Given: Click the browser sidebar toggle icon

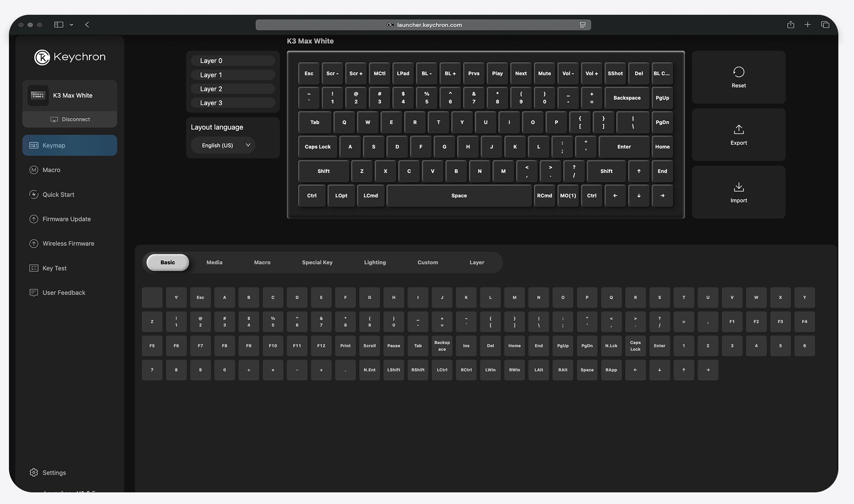Looking at the screenshot, I should click(x=59, y=25).
